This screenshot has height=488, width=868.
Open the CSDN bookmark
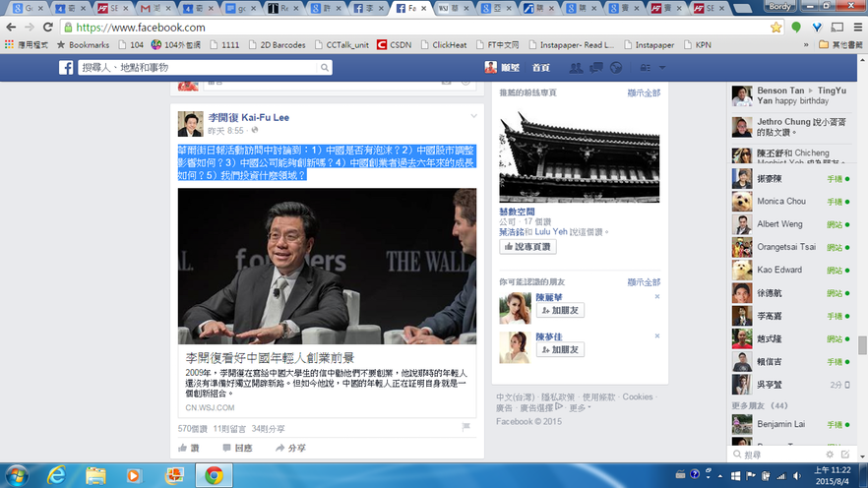coord(394,45)
